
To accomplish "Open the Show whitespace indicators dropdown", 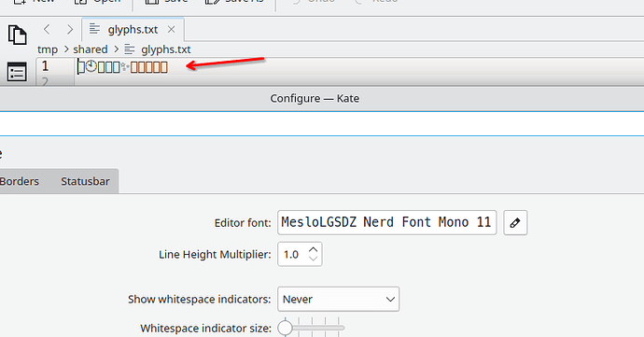I will pos(339,299).
